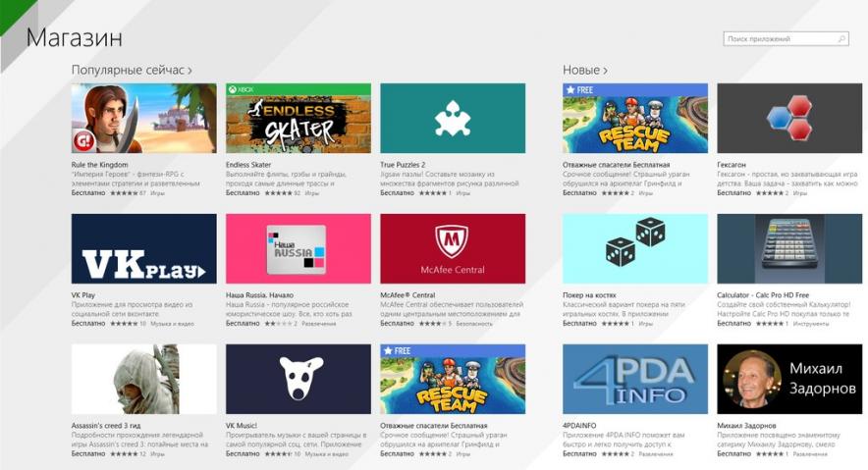Focus the Поиск приложений search field

pyautogui.click(x=786, y=38)
